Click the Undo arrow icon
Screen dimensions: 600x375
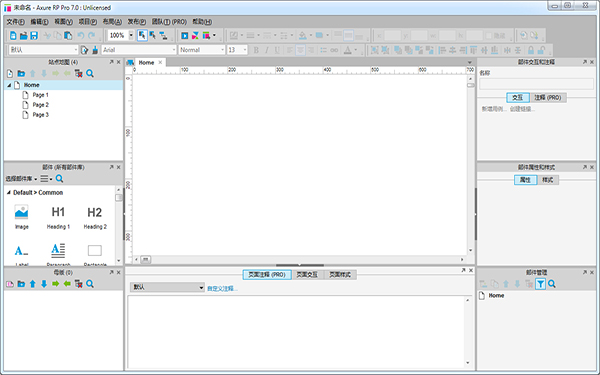point(81,36)
